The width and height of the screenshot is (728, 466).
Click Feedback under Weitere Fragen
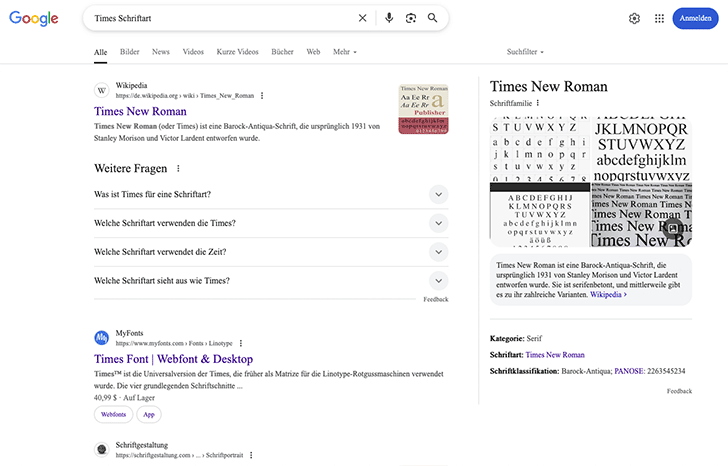436,299
